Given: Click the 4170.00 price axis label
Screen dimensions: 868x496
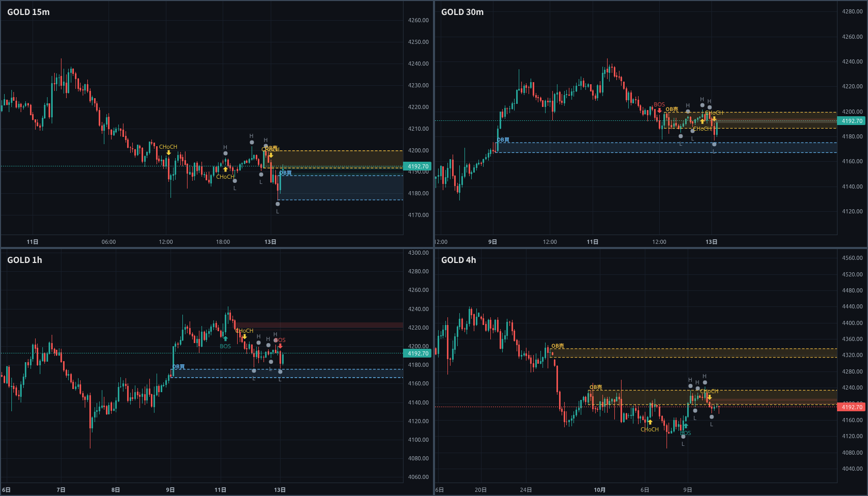Looking at the screenshot, I should (419, 215).
